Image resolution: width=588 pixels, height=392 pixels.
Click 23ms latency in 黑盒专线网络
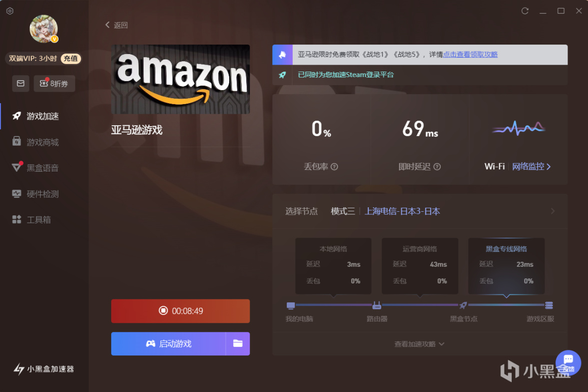point(525,264)
